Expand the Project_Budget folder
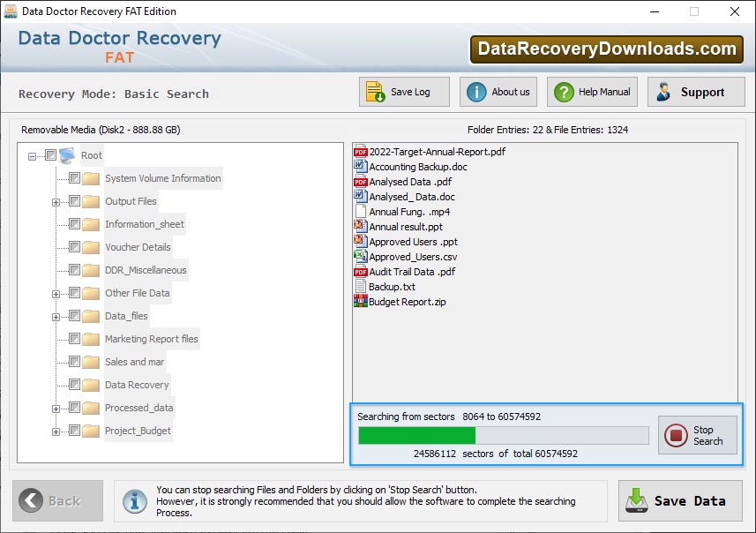This screenshot has width=756, height=533. point(56,432)
